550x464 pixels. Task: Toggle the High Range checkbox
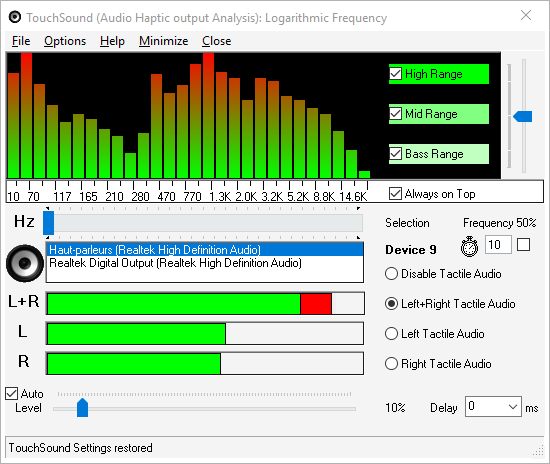pos(396,74)
